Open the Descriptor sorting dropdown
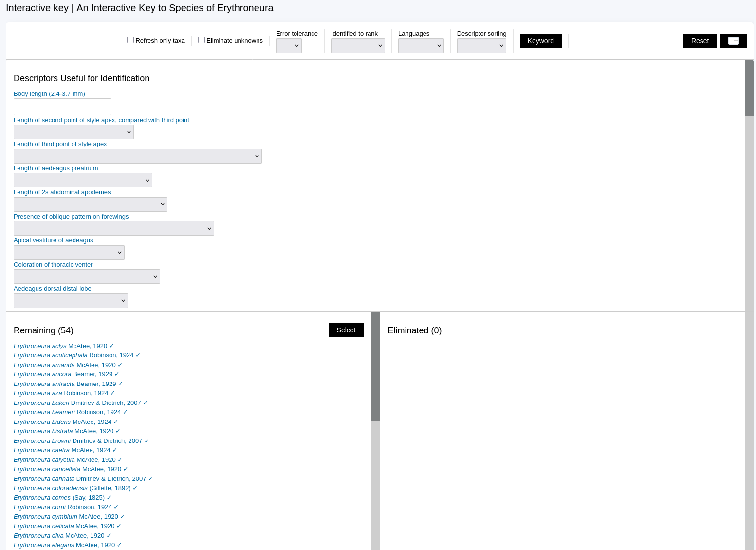Screen dimensions: 756x550 point(481,46)
